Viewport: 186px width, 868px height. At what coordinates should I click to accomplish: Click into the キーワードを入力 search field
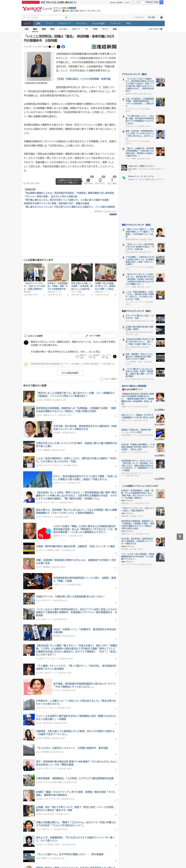[x=44, y=18]
